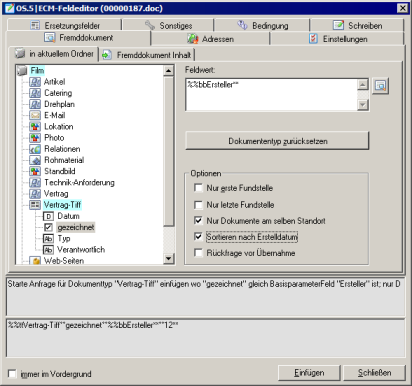
Task: Click tree scrollbar up arrow
Action: click(x=169, y=71)
